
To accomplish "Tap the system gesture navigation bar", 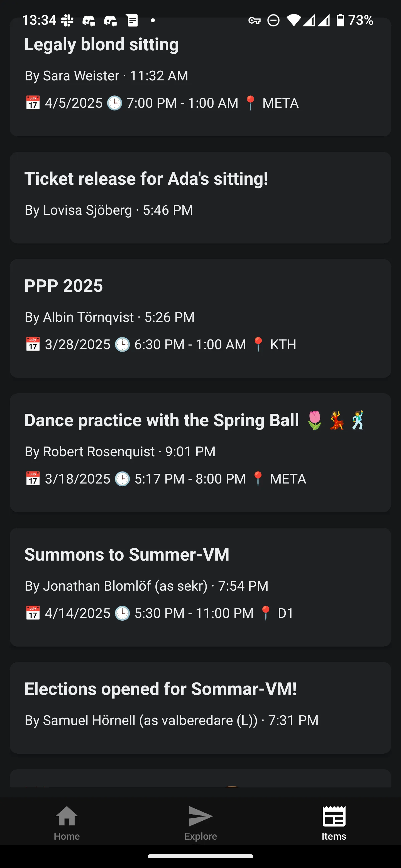I will click(200, 856).
